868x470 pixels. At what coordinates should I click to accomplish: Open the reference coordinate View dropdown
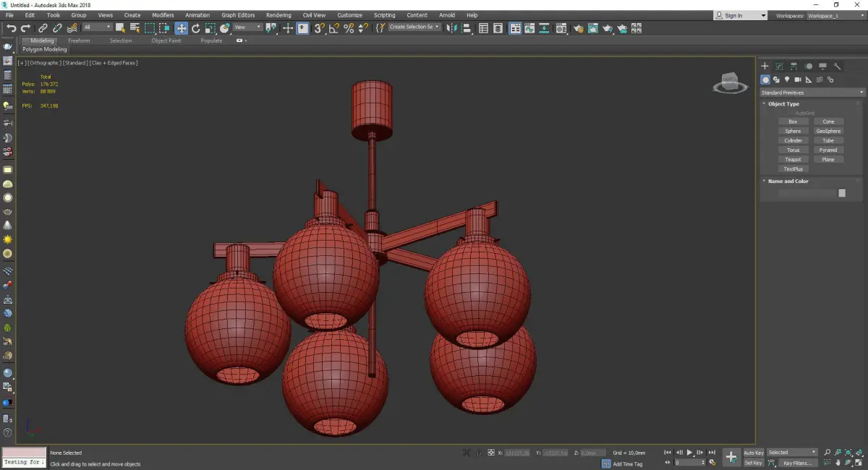pyautogui.click(x=247, y=27)
